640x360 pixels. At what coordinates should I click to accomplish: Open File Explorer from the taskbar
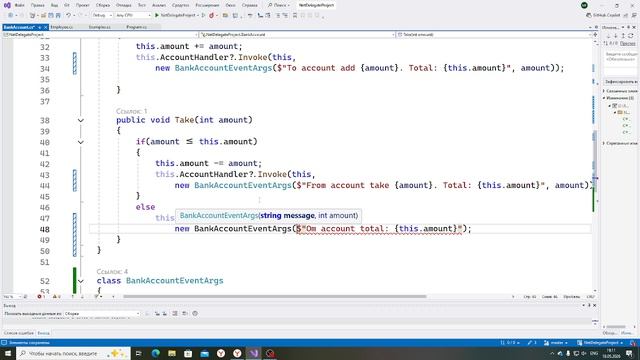(172, 353)
